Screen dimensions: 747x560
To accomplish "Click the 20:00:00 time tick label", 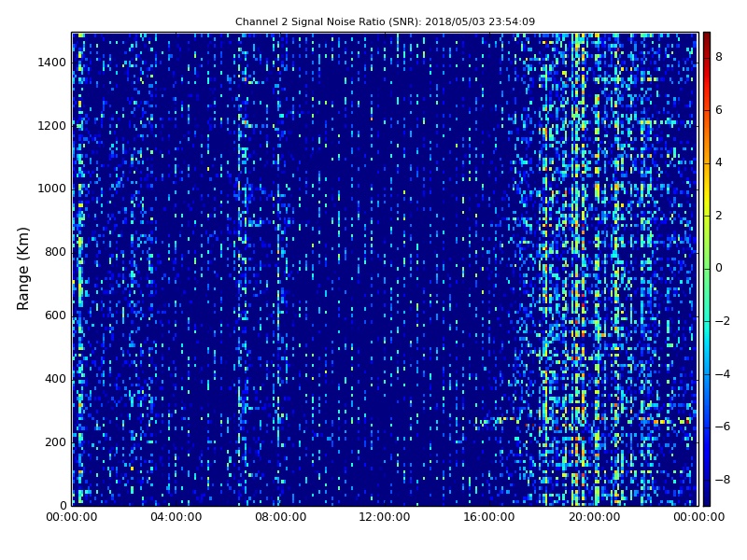I will (x=594, y=517).
